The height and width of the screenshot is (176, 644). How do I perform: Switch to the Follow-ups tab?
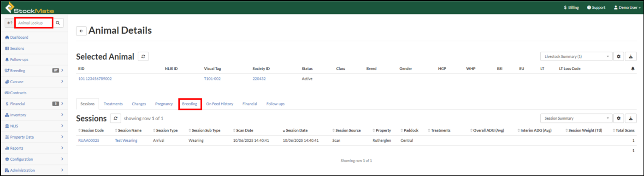275,104
